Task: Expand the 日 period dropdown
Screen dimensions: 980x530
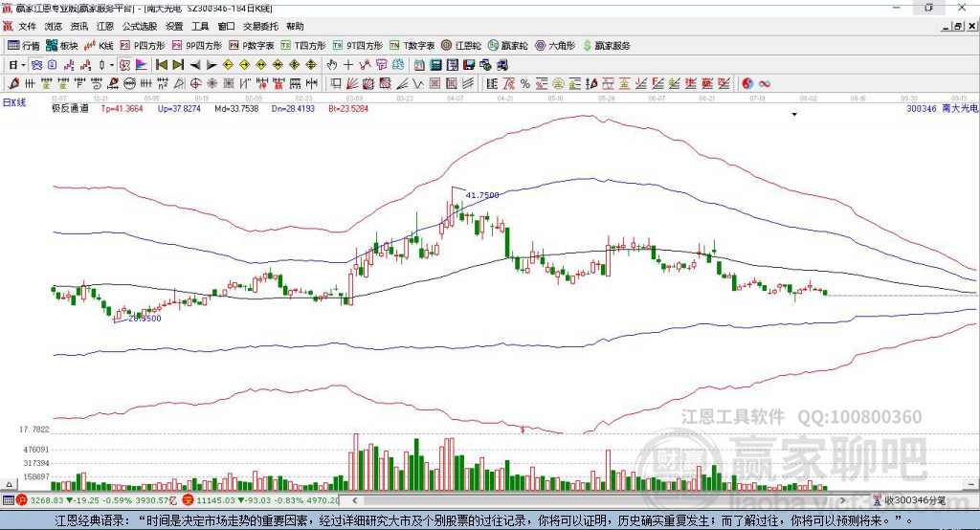Action: 23,65
